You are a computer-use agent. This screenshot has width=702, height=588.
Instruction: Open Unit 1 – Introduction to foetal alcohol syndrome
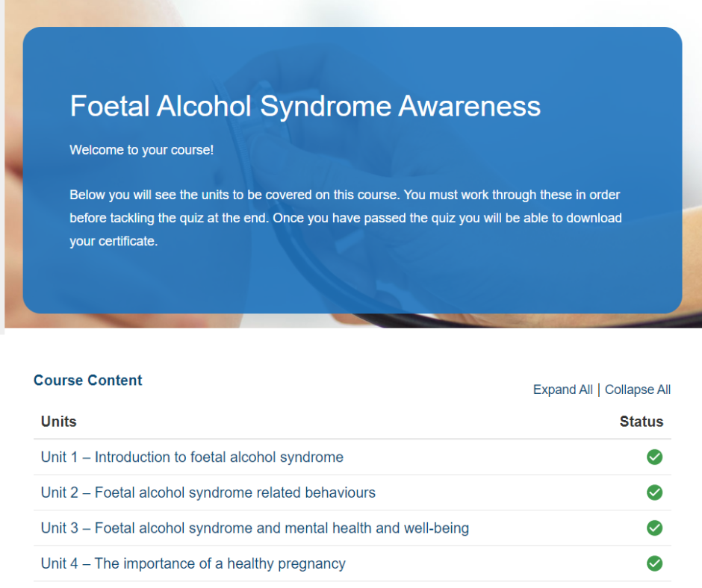(x=192, y=457)
